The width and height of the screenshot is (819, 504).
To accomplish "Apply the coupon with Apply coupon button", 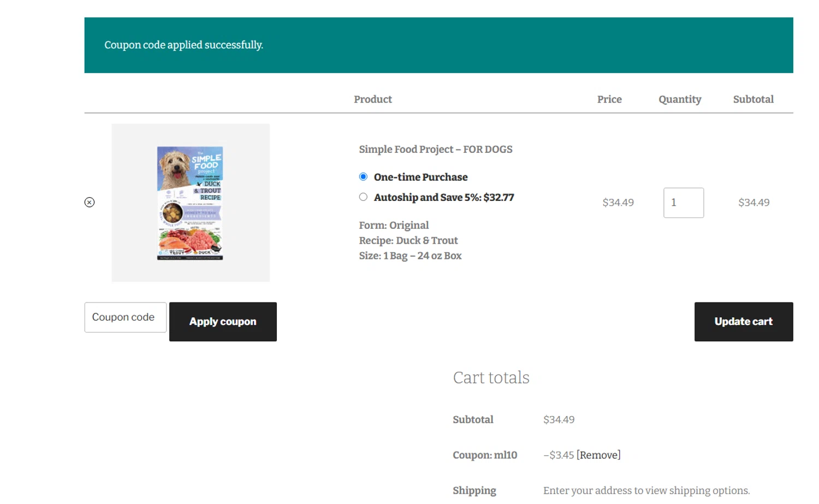I will [x=223, y=322].
